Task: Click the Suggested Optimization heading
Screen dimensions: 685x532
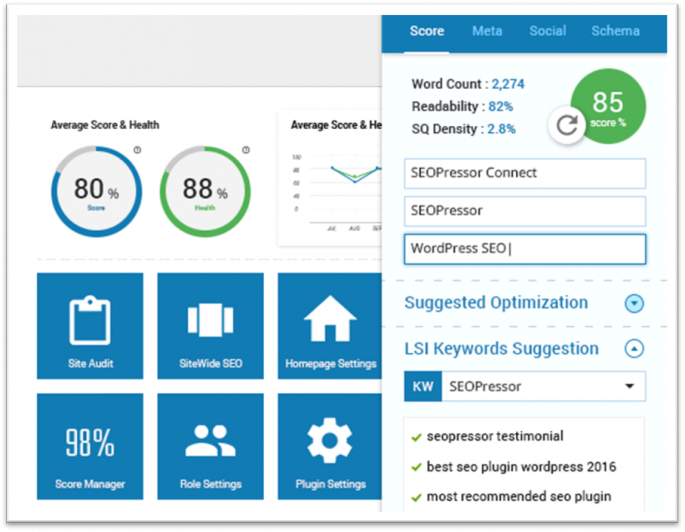Action: point(496,303)
